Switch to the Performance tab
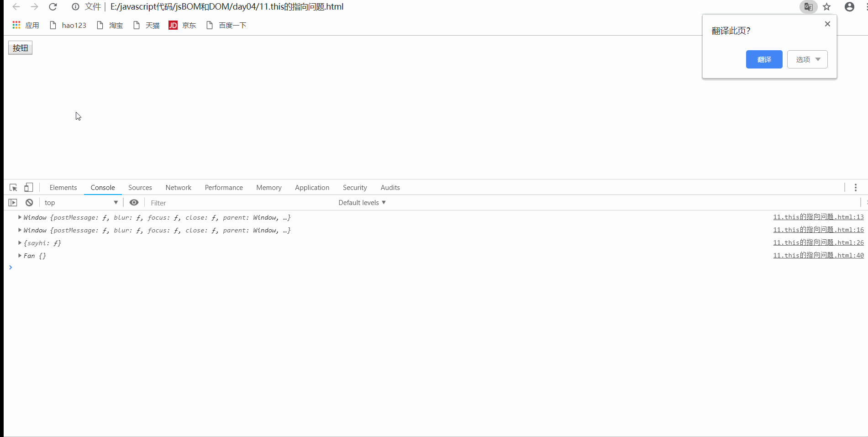The width and height of the screenshot is (868, 437). point(224,188)
